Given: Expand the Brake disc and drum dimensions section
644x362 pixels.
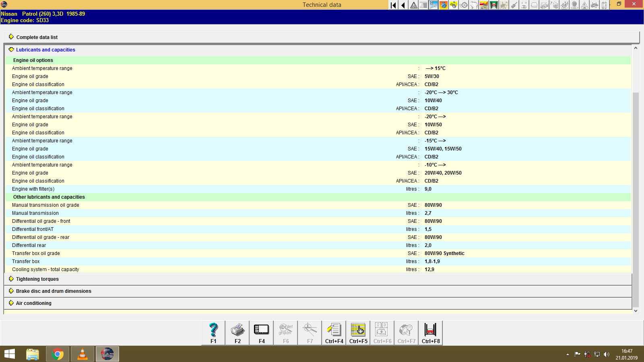Looking at the screenshot, I should (x=53, y=291).
